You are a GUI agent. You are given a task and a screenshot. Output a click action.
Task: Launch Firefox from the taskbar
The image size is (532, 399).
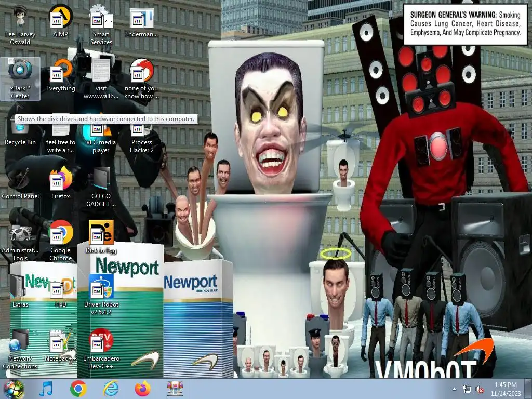(143, 389)
